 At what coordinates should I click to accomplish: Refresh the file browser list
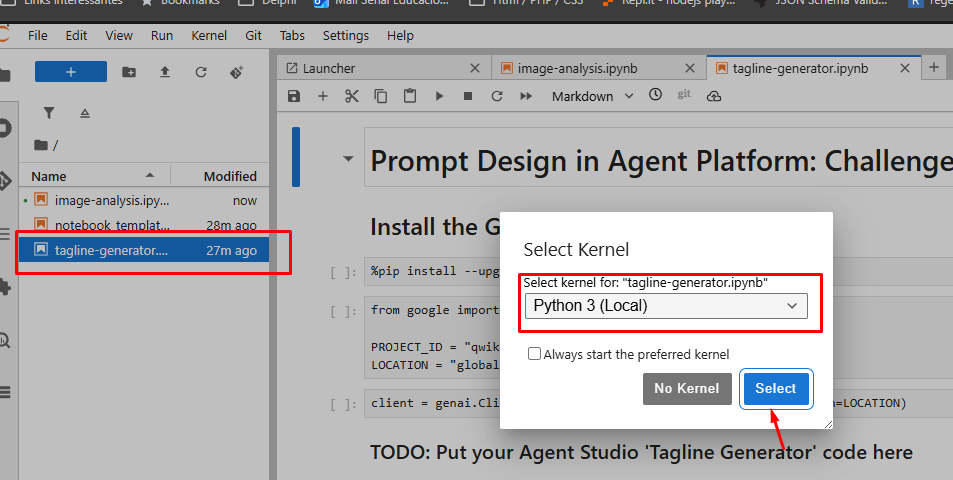[201, 72]
